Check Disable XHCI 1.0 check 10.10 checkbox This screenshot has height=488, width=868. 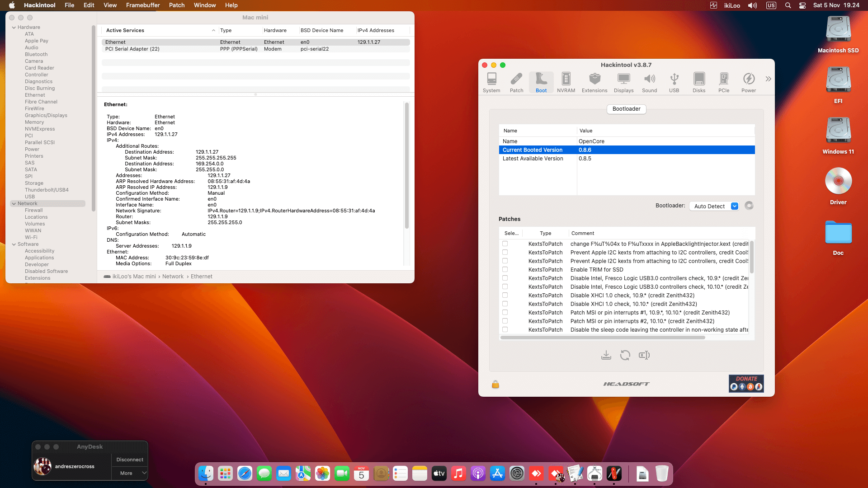[505, 304]
